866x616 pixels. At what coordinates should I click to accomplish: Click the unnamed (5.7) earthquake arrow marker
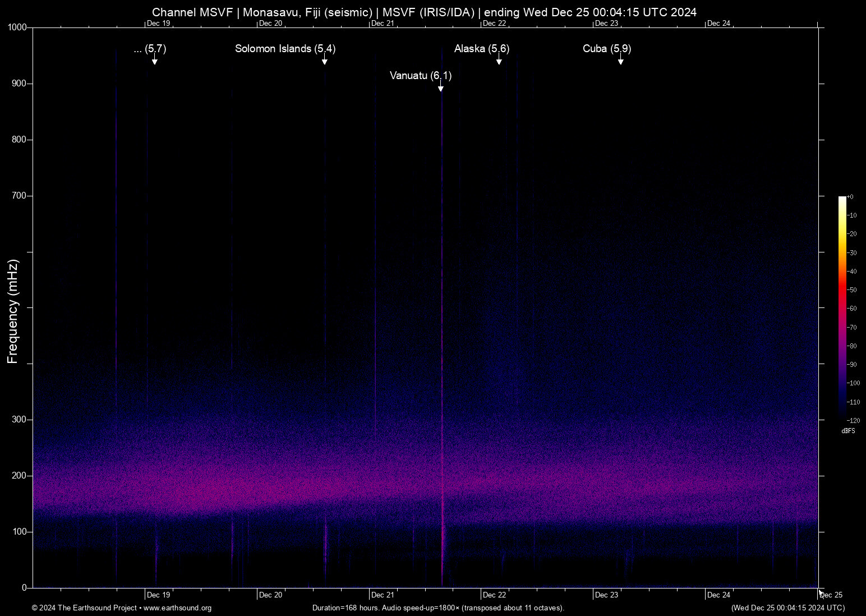coord(155,61)
